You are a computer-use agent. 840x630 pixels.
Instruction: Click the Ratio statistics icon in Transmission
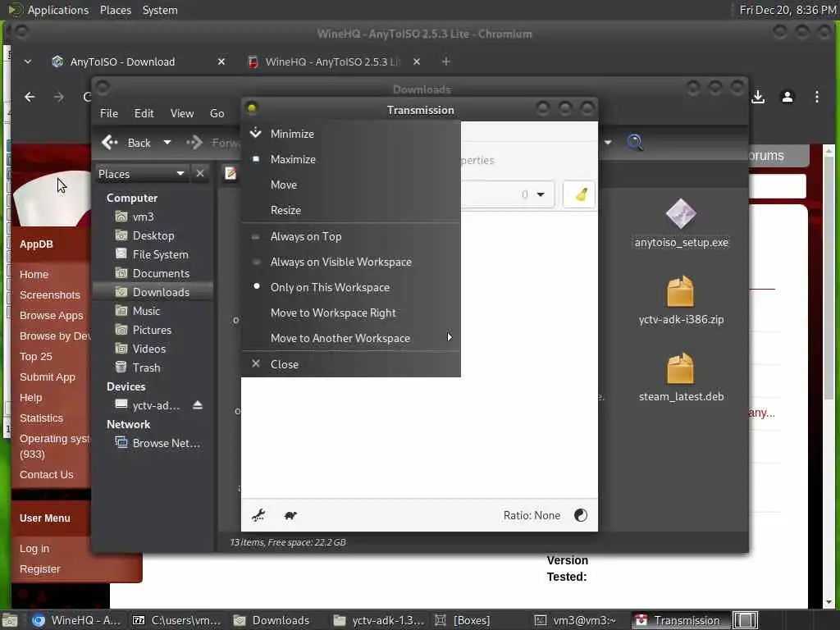[x=581, y=515]
